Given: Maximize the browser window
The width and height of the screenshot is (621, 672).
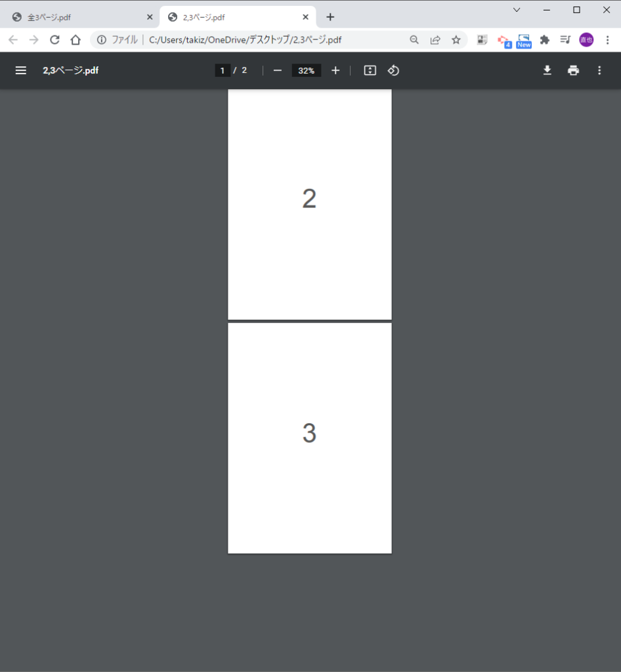Looking at the screenshot, I should [577, 10].
